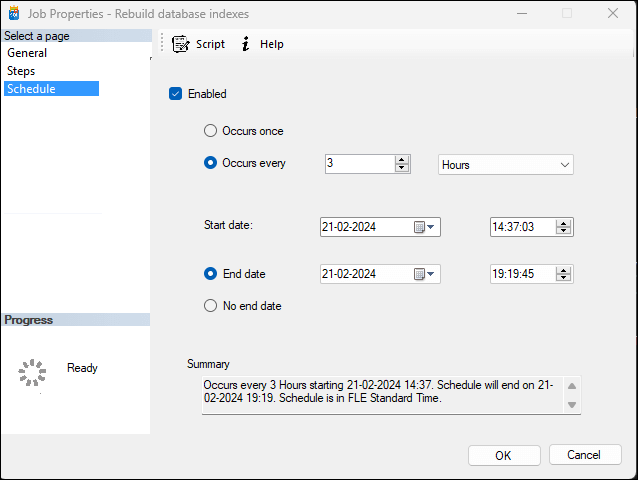638x480 pixels.
Task: Select the End date radio button
Action: point(210,273)
